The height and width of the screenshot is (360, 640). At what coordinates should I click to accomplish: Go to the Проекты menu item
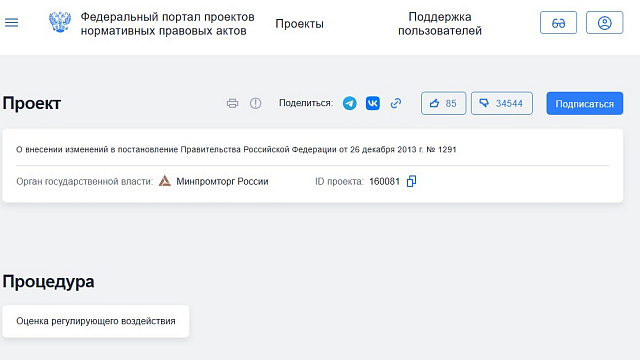[299, 24]
